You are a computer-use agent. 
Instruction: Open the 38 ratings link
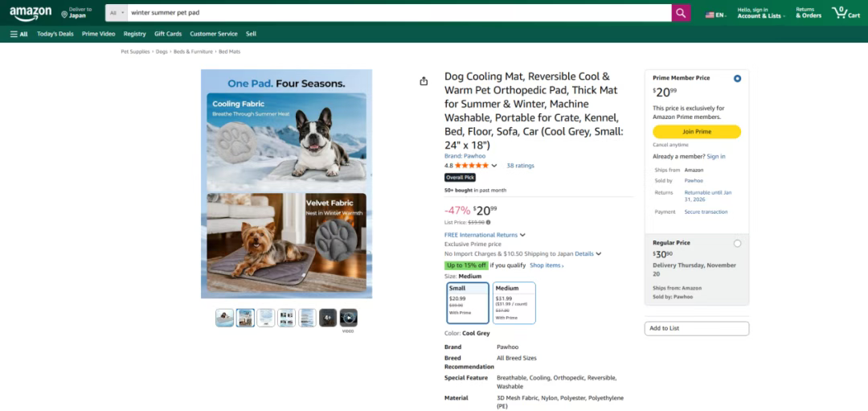point(520,166)
